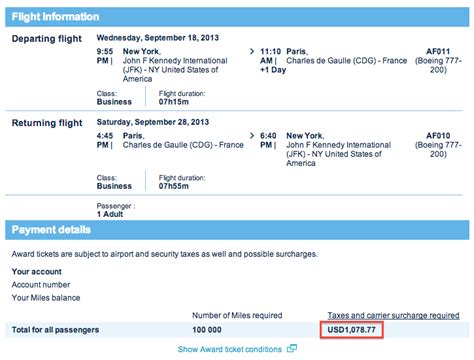The height and width of the screenshot is (360, 474).
Task: Click the departing flight duration 07h15m
Action: click(x=174, y=102)
